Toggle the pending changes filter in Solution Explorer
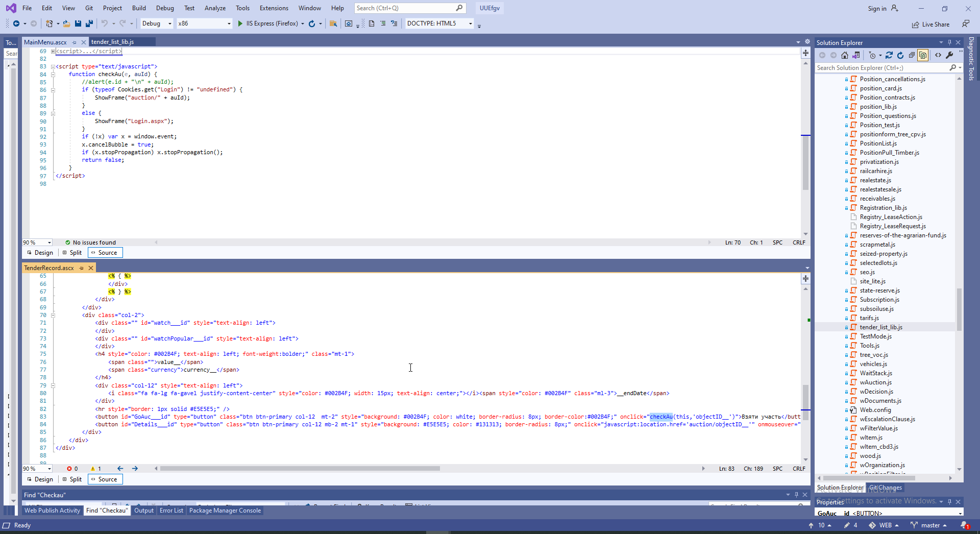This screenshot has height=534, width=980. pos(873,55)
